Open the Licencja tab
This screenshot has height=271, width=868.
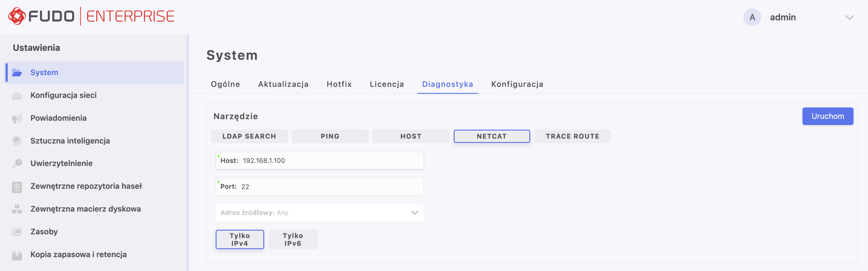pos(387,84)
